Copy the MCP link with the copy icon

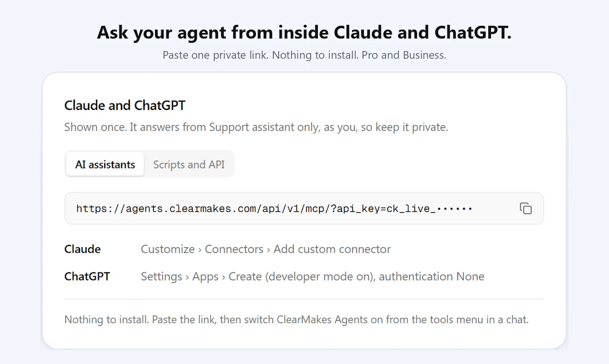(526, 208)
